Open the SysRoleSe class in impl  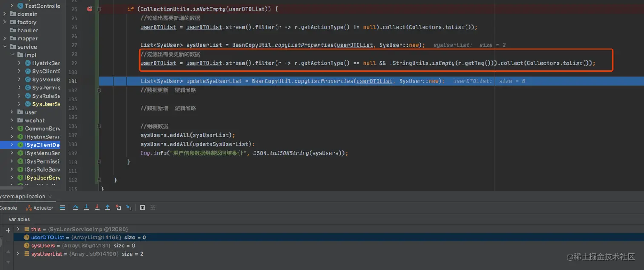click(x=46, y=96)
